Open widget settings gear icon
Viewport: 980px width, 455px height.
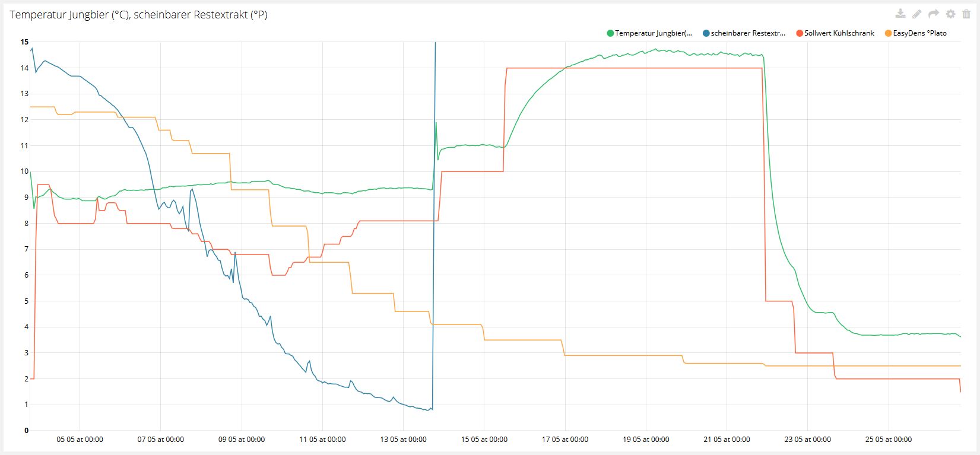click(x=950, y=14)
